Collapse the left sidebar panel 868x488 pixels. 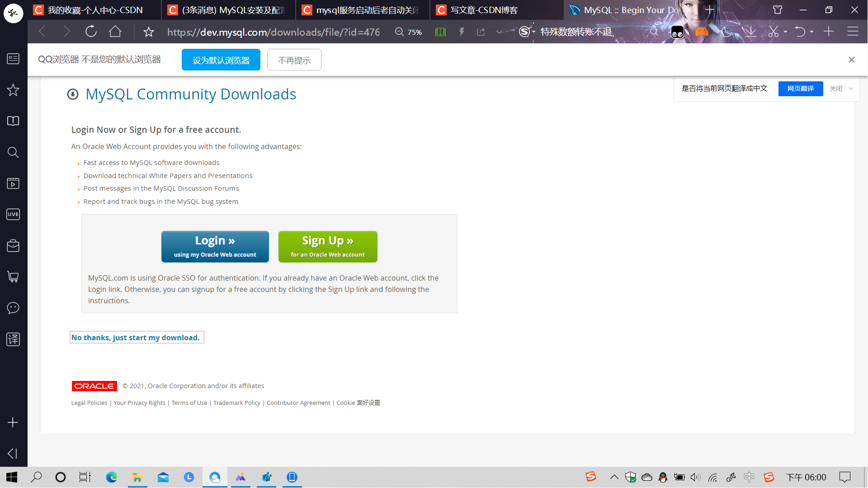click(x=13, y=454)
